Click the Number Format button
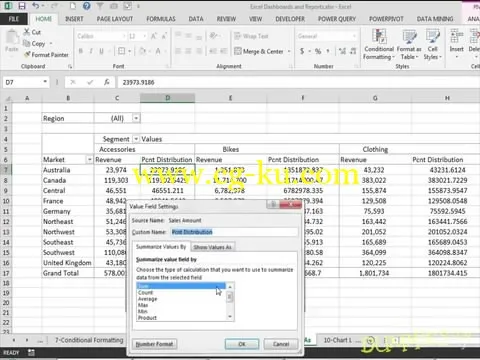Screen dimensions: 480x360 click(x=154, y=344)
